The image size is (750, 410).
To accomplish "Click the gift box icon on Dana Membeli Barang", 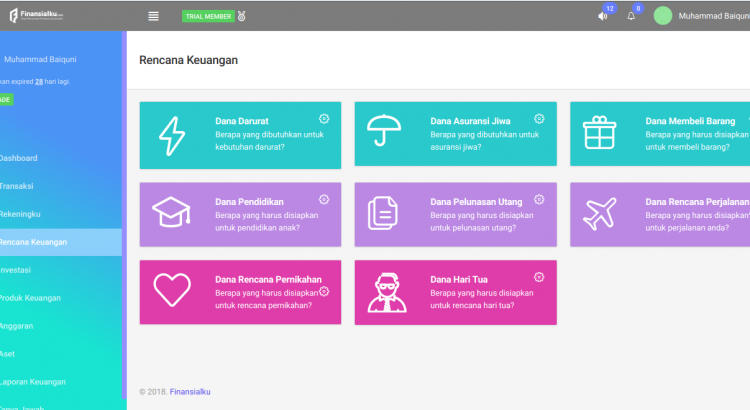I will [x=599, y=133].
